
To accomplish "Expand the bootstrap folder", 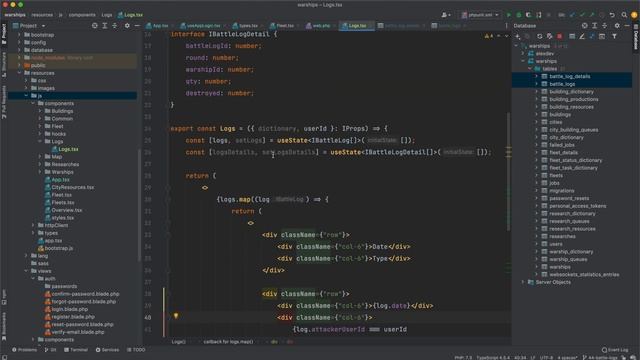I will (x=19, y=35).
